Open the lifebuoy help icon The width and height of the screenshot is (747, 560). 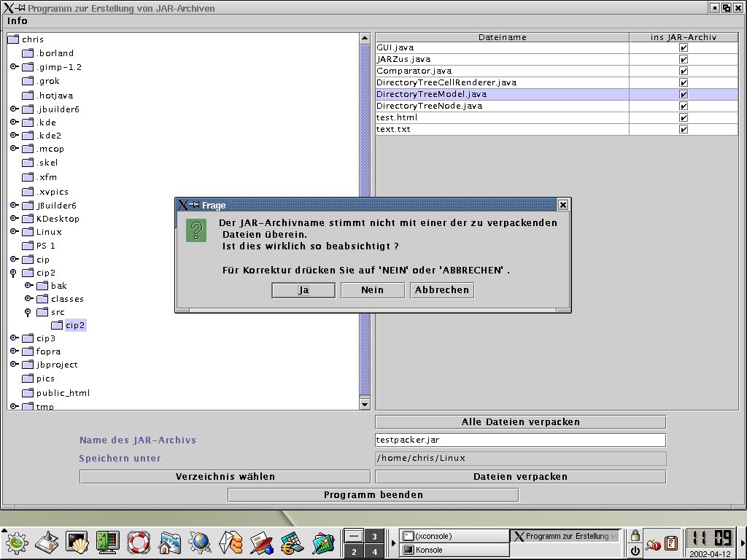[x=138, y=542]
